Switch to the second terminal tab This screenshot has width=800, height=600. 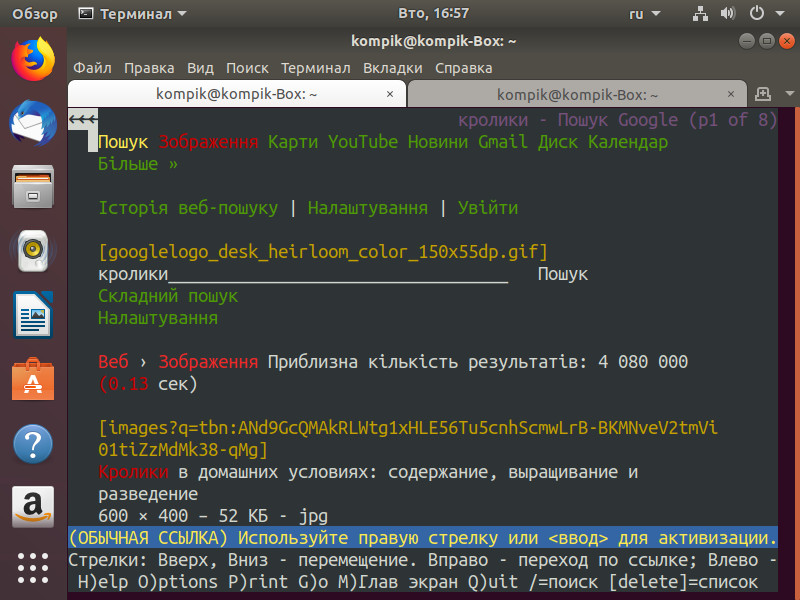click(578, 94)
